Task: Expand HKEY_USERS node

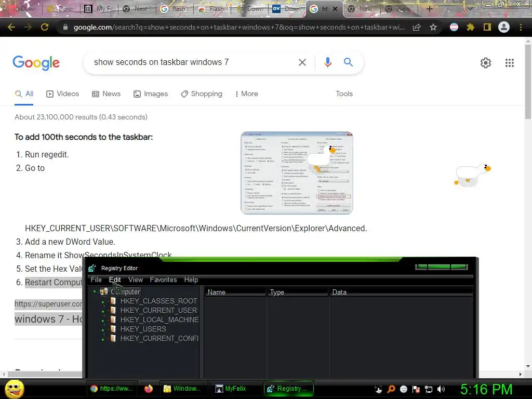Action: 103,329
